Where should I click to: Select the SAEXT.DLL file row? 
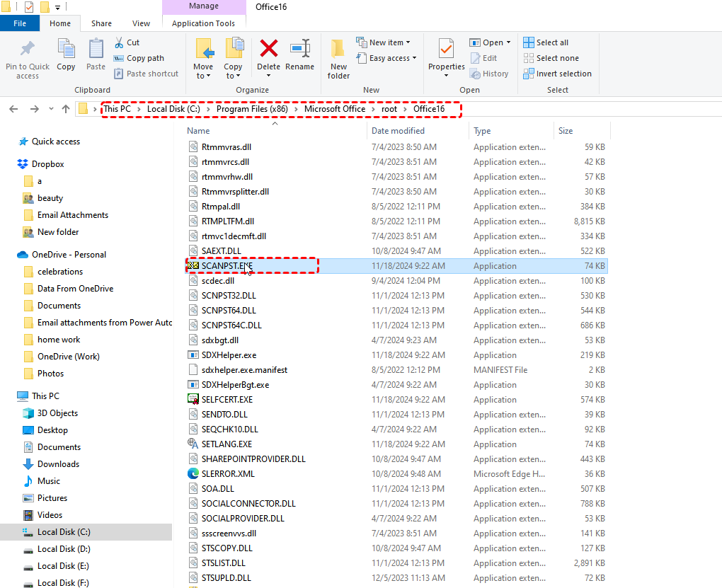click(x=396, y=251)
